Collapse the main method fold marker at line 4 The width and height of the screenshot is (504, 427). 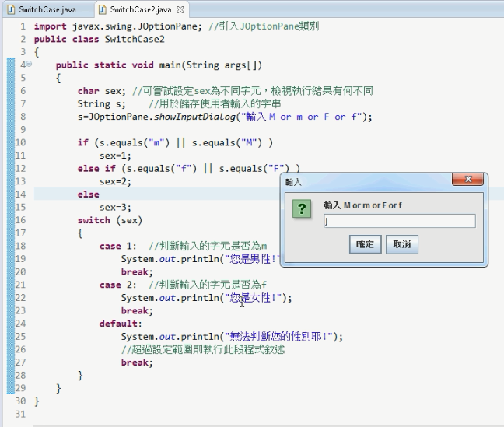click(29, 64)
